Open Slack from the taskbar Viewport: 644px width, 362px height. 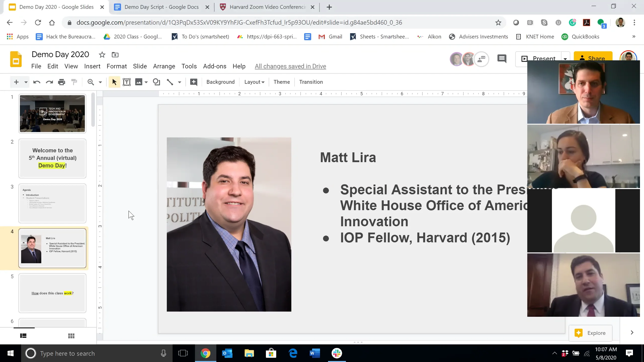pos(337,353)
